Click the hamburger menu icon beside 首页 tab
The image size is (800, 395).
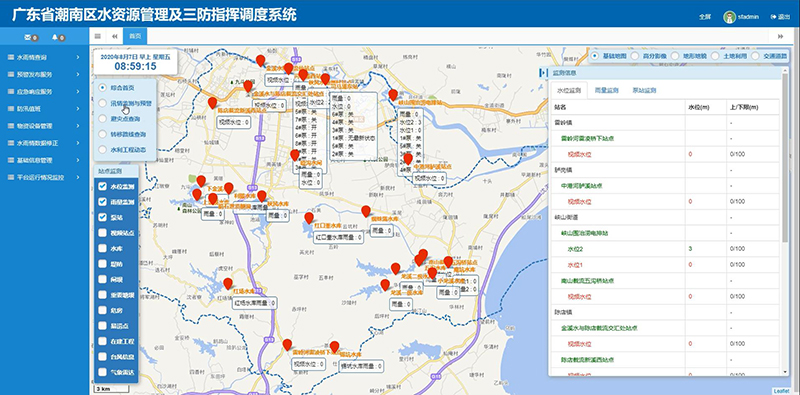tap(97, 36)
